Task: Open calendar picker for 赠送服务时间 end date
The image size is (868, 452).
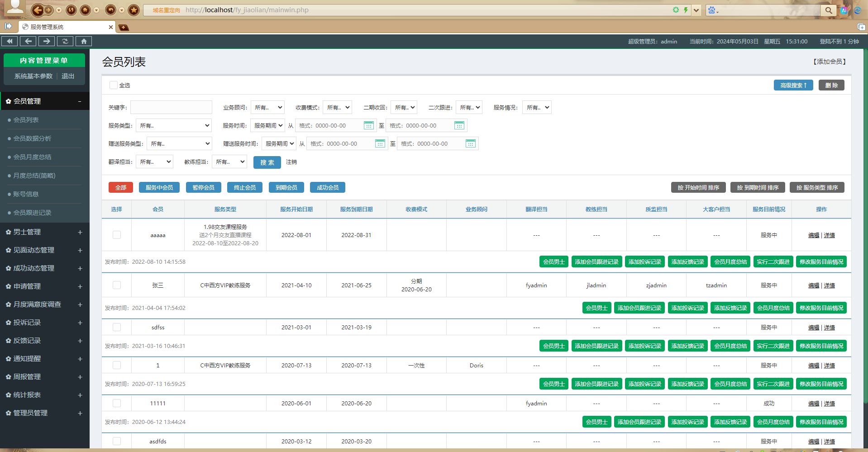Action: tap(471, 143)
